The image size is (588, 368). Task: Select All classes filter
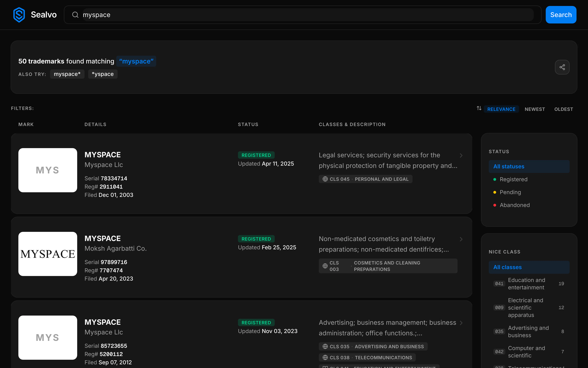(x=529, y=267)
